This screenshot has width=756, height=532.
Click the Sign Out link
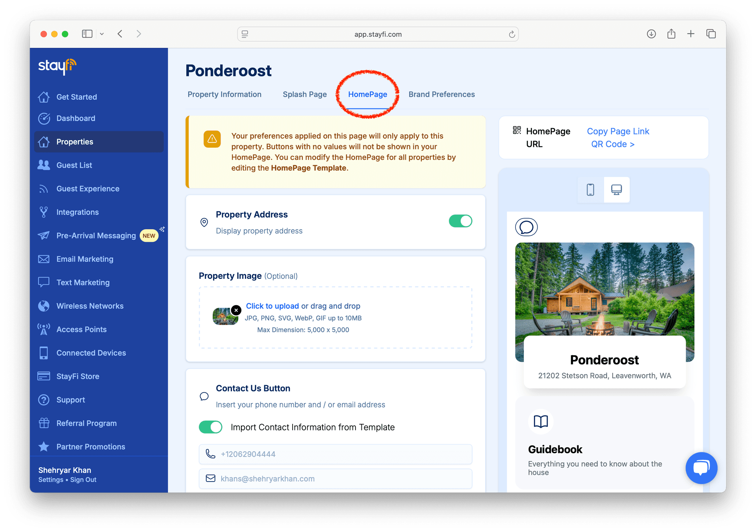[x=83, y=480]
